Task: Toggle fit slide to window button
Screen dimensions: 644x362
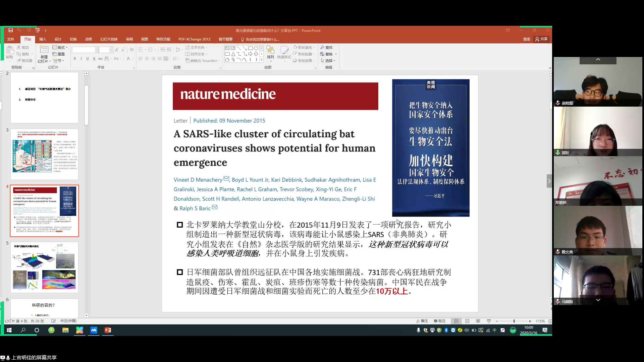Action: coord(550,321)
